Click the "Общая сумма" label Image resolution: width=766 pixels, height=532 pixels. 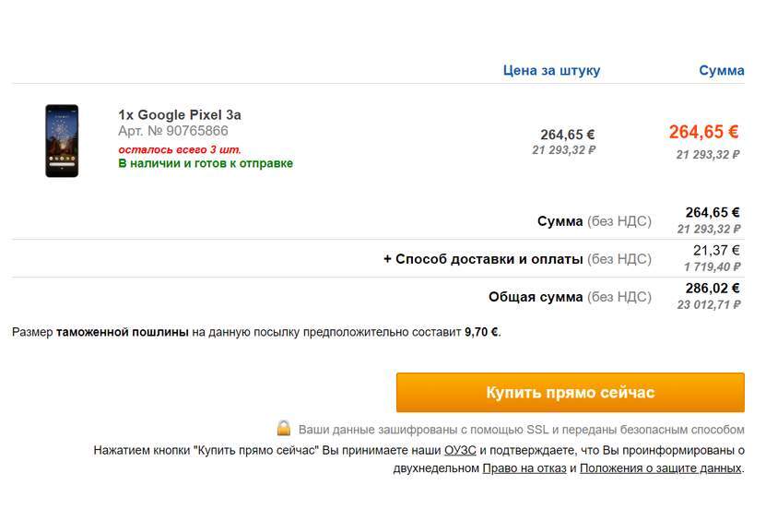click(x=536, y=297)
